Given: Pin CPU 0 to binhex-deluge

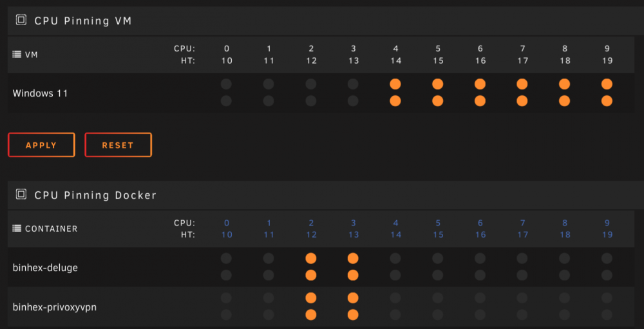Looking at the screenshot, I should point(226,258).
